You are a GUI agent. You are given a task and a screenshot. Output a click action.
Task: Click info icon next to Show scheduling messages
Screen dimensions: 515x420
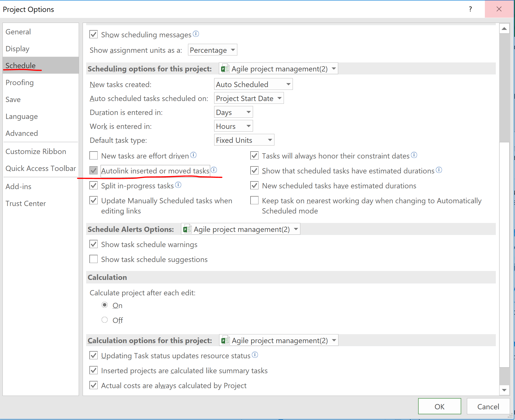196,34
